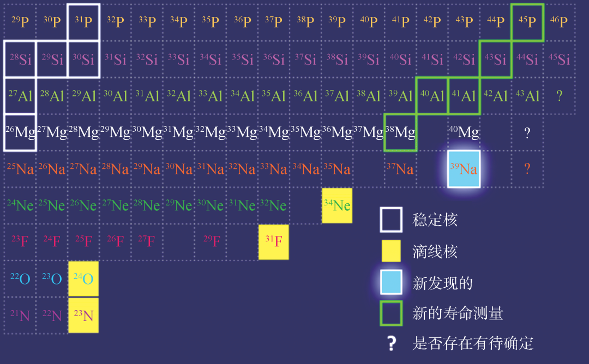589x364 pixels.
Task: Select the white-outlined 27Al cell
Action: click(x=20, y=96)
